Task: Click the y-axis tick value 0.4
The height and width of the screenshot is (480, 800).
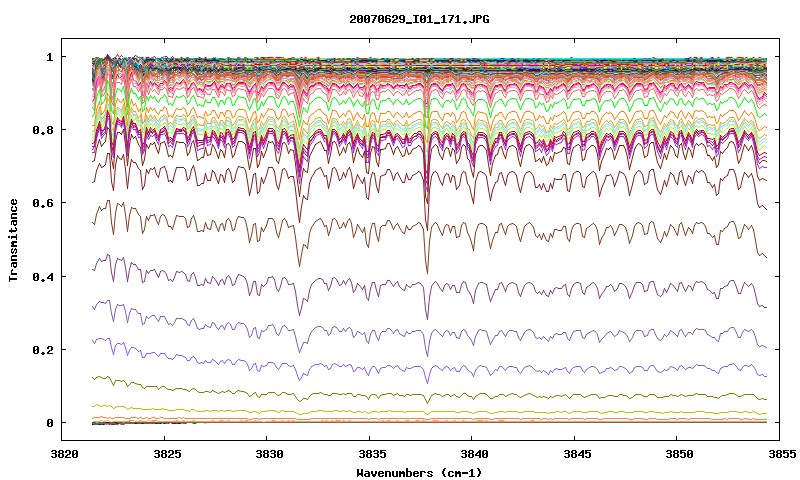Action: coord(43,276)
